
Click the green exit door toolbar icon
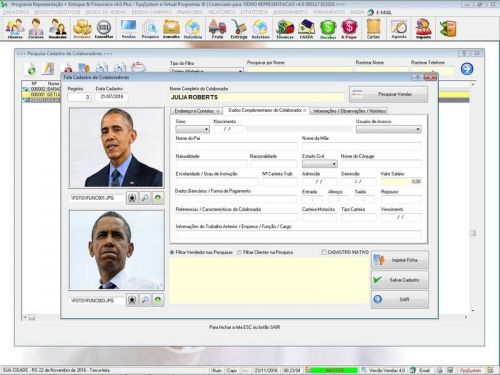[448, 29]
